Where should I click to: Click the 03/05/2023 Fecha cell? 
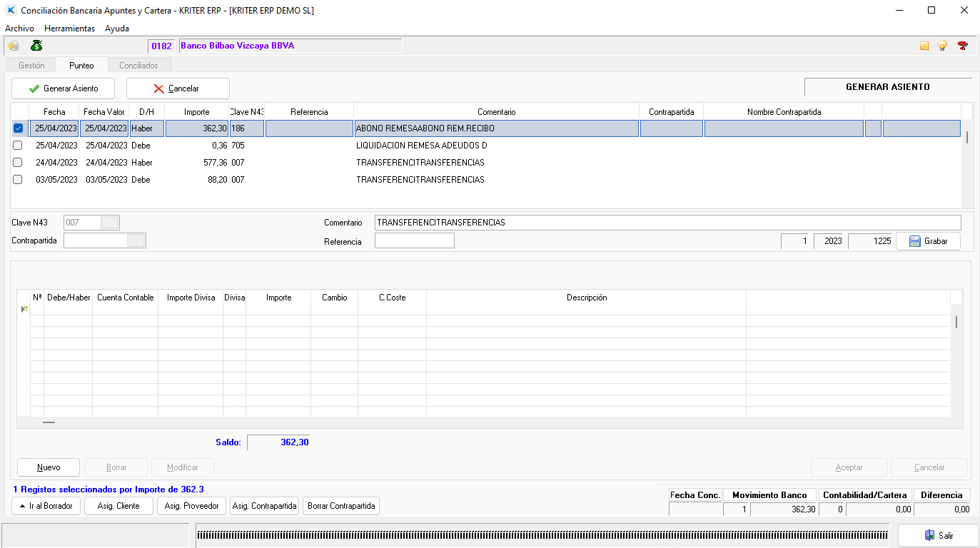coord(56,180)
